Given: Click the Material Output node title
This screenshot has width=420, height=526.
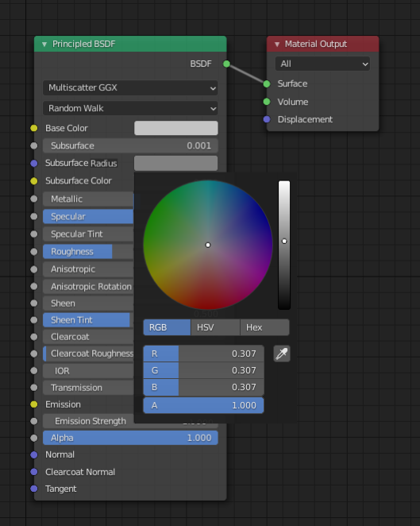Looking at the screenshot, I should (x=316, y=44).
